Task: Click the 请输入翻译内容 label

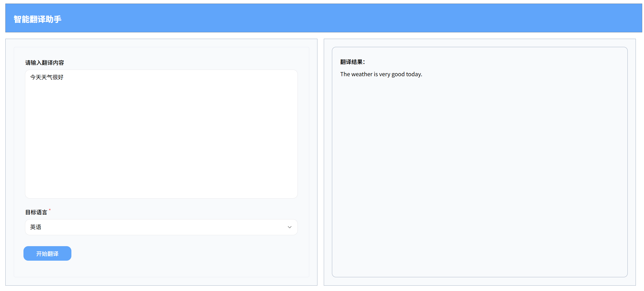Action: click(x=45, y=63)
